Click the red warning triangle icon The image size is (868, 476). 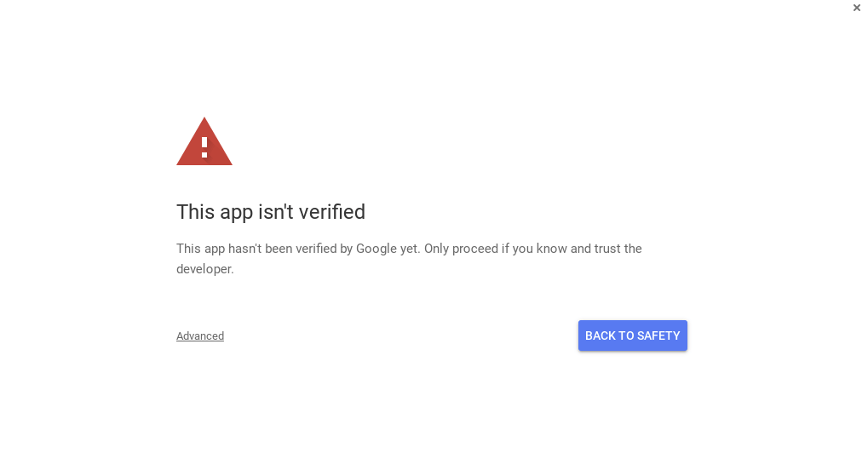pyautogui.click(x=204, y=141)
